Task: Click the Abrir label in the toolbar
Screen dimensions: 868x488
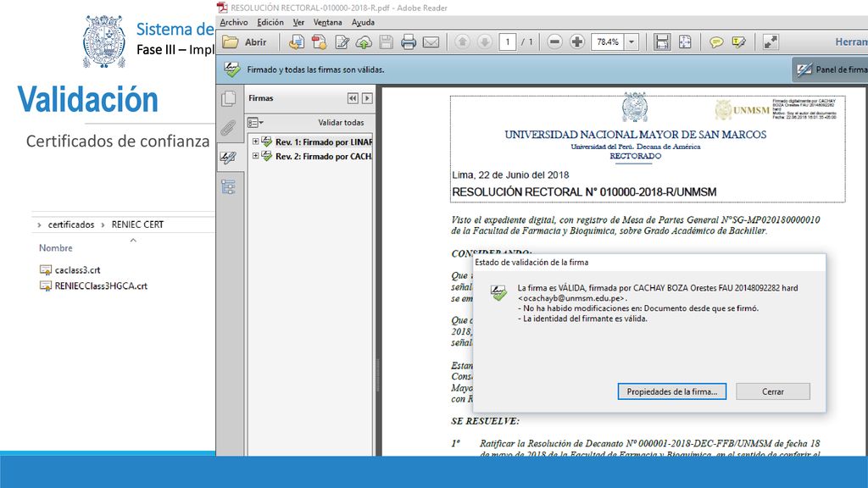Action: [256, 42]
